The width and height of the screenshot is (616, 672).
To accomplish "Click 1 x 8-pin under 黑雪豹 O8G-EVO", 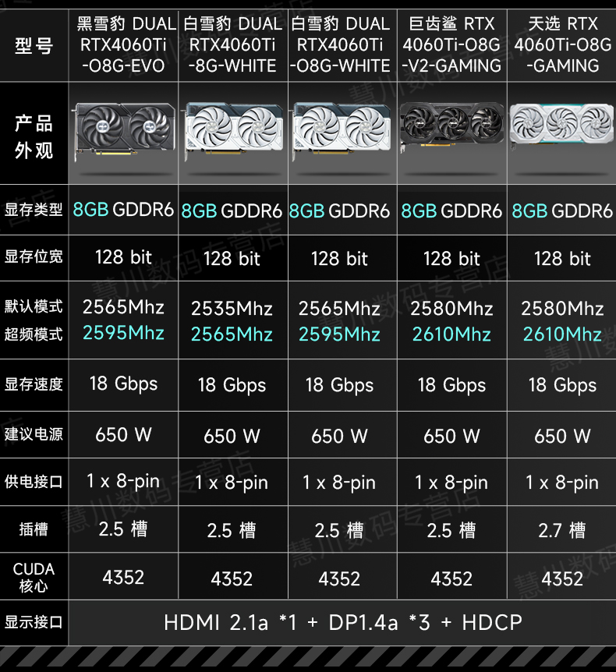I will click(x=123, y=481).
